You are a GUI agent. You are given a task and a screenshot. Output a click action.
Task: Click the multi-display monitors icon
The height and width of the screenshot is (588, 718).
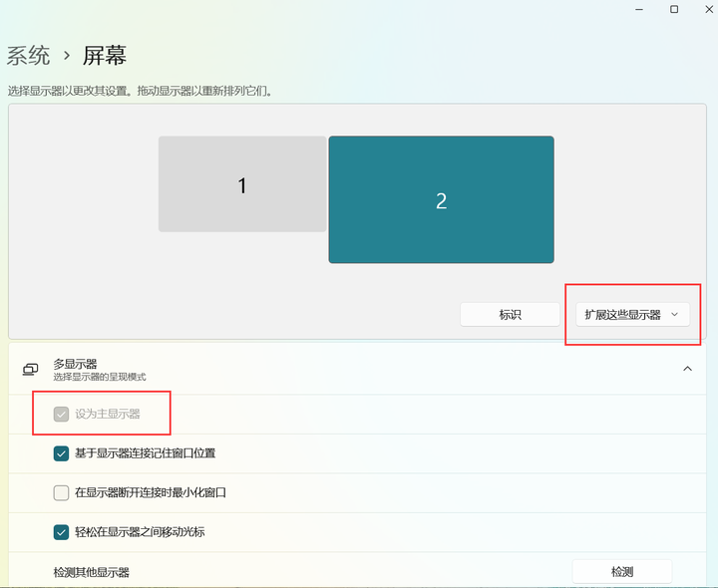click(31, 370)
